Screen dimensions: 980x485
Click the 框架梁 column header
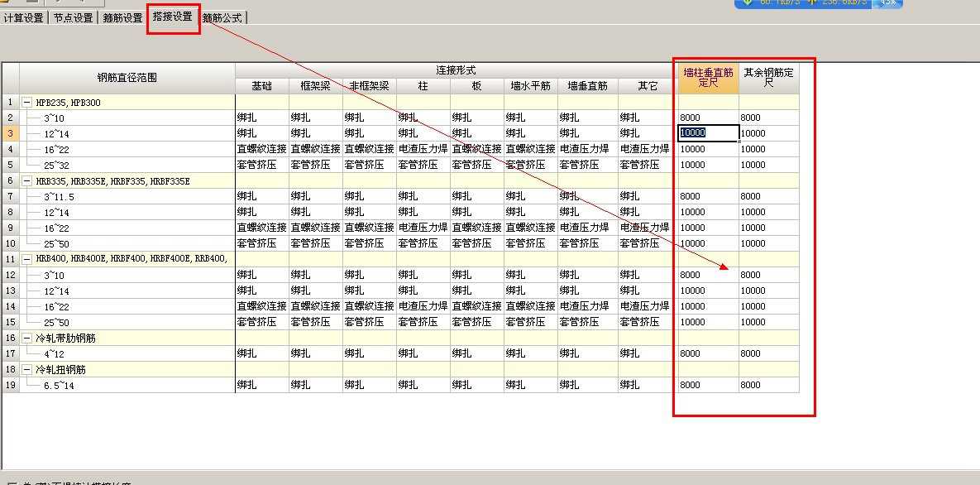[316, 86]
